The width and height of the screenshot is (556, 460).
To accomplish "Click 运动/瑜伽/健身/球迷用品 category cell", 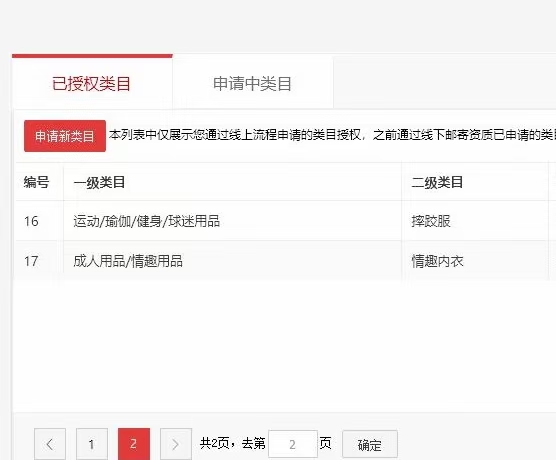I will coord(146,221).
